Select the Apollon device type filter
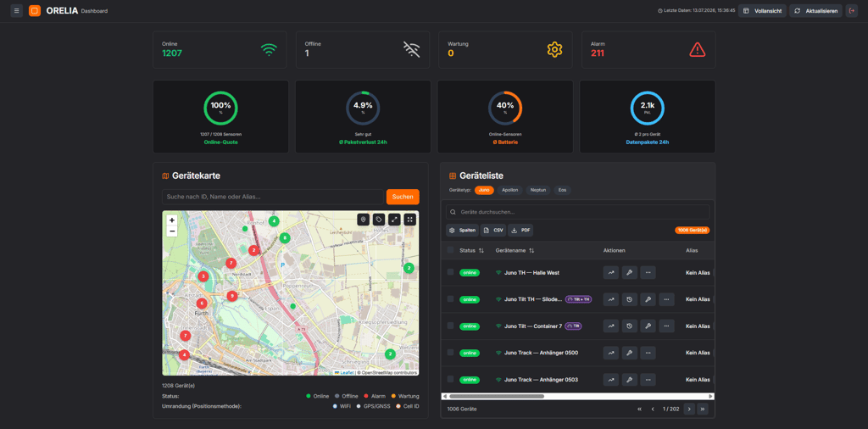868x429 pixels. click(x=509, y=190)
